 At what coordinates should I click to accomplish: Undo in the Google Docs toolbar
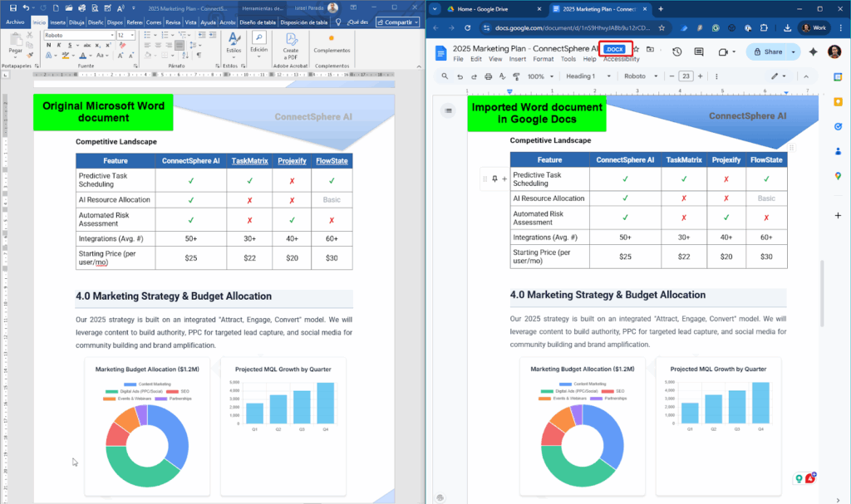460,76
